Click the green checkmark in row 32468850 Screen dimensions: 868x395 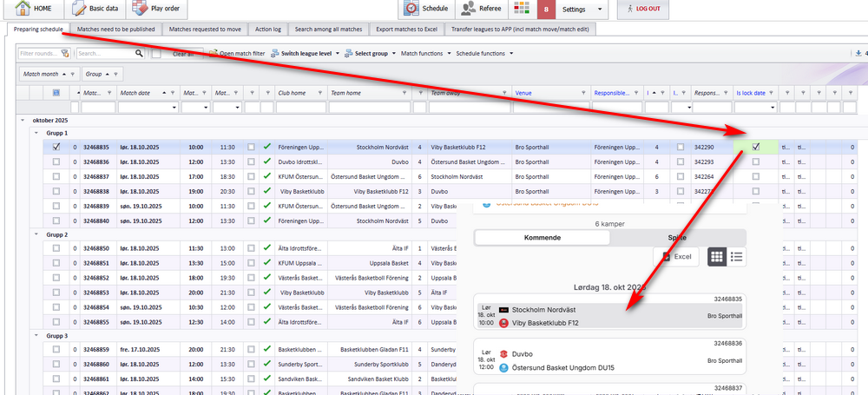pyautogui.click(x=267, y=249)
